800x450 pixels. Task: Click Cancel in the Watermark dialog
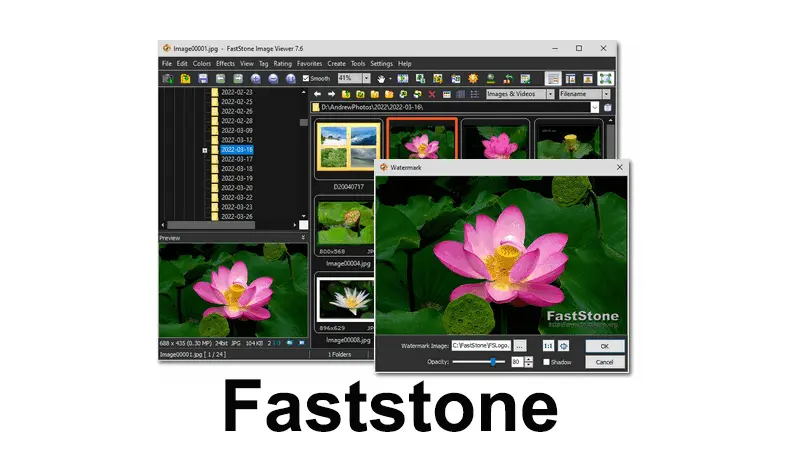click(x=605, y=362)
